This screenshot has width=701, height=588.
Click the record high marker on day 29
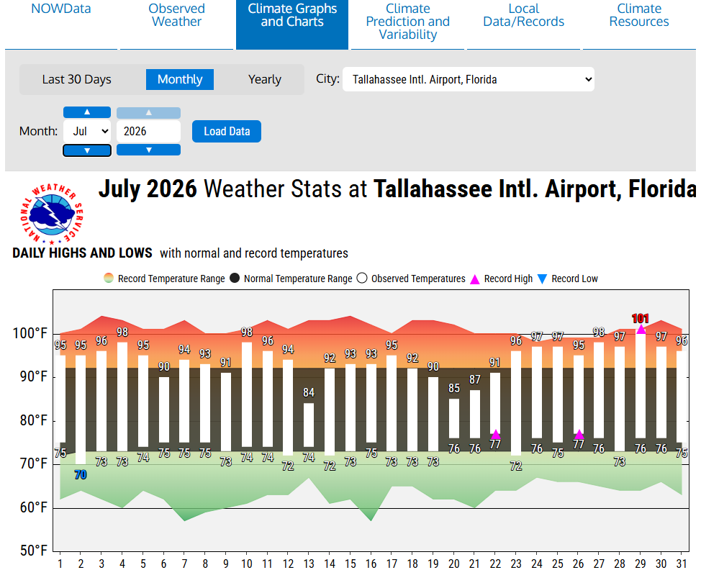[641, 330]
